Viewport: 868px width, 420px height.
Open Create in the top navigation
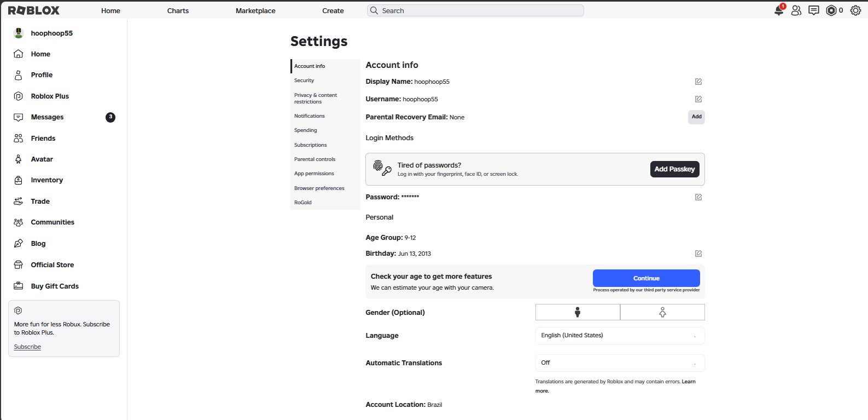click(333, 10)
